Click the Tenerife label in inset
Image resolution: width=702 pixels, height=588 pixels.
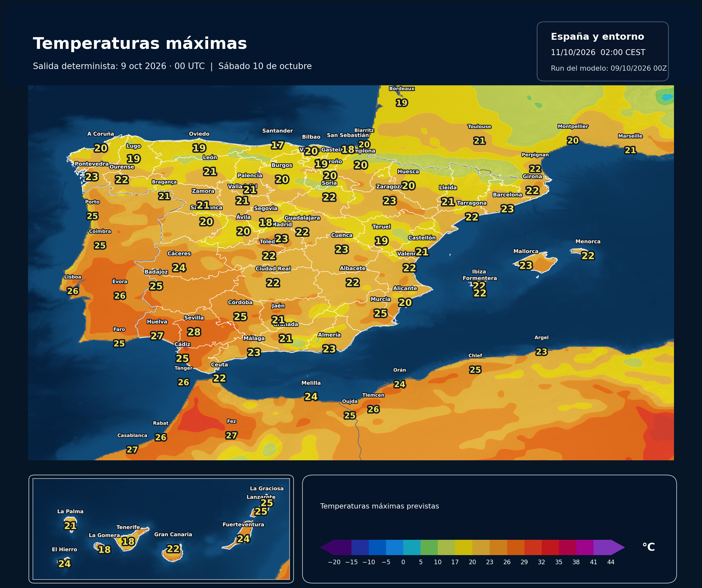pyautogui.click(x=128, y=527)
